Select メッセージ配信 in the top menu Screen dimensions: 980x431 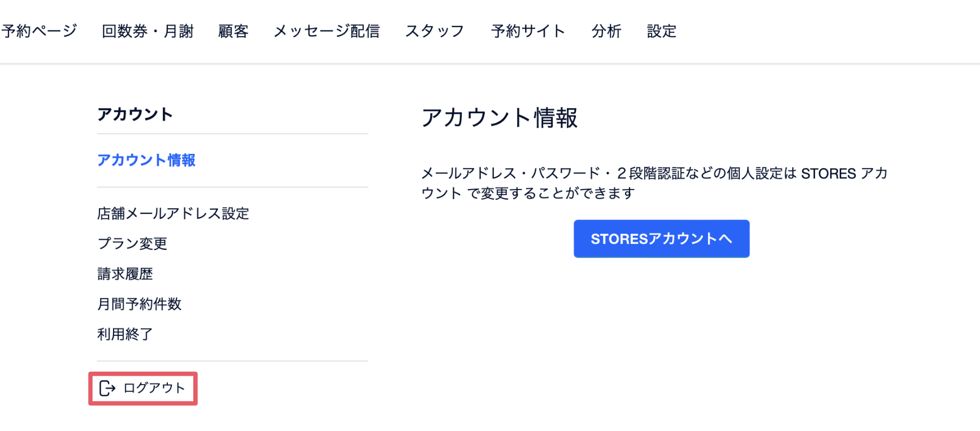pyautogui.click(x=327, y=31)
